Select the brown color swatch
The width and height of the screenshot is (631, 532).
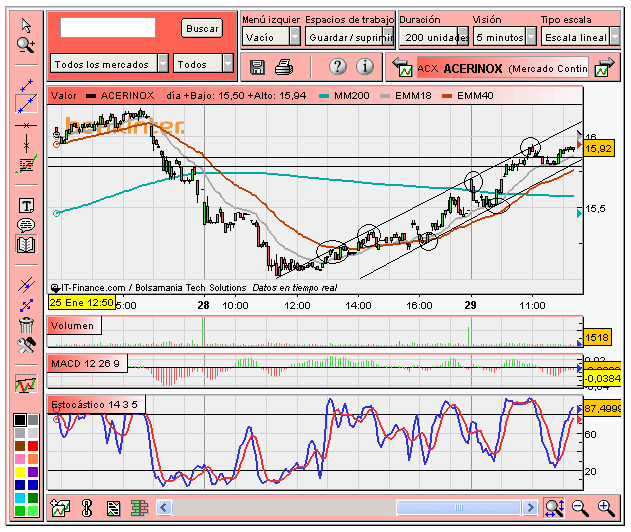20,446
